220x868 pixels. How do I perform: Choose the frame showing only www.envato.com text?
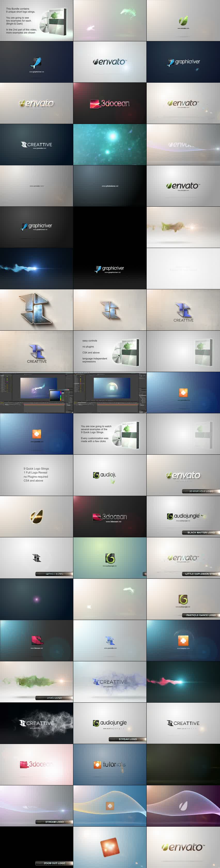pos(36,186)
